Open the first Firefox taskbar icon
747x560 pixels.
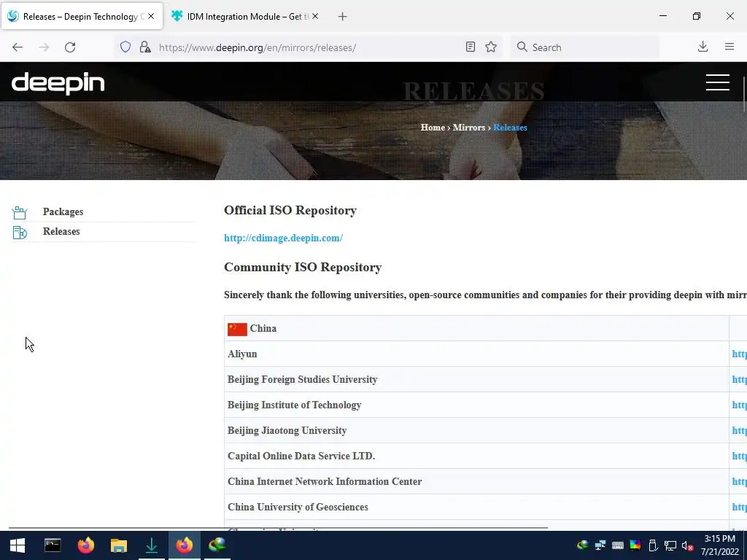[x=86, y=545]
